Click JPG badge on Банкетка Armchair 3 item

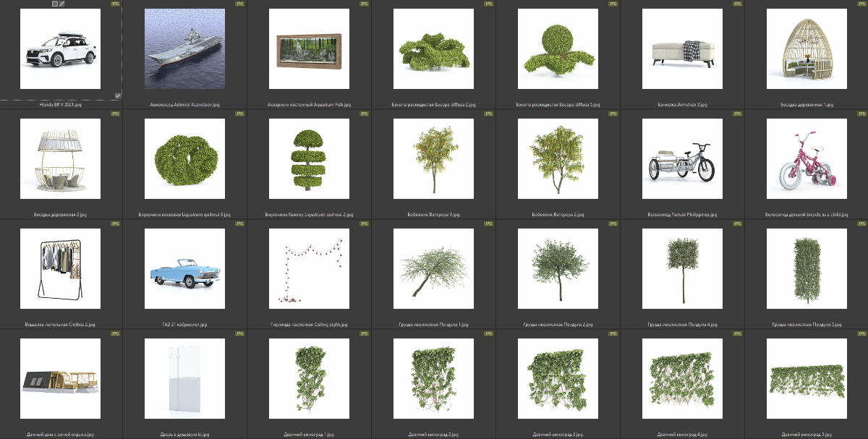click(737, 4)
